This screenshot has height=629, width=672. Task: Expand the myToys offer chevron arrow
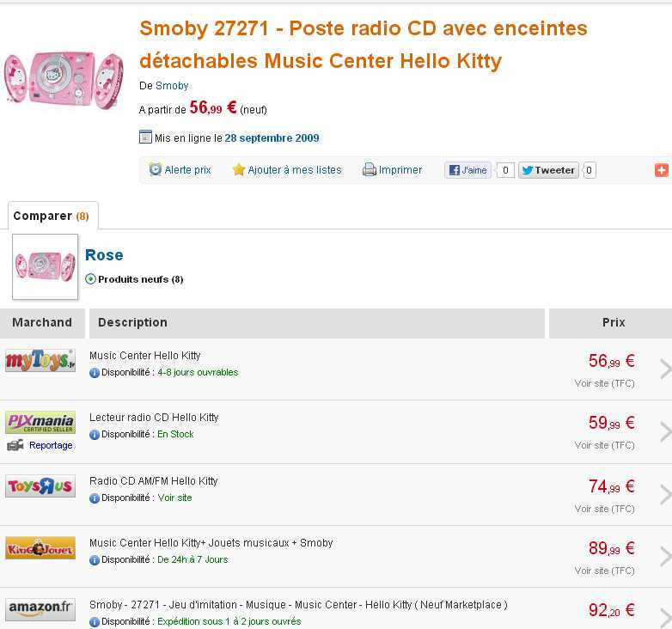665,369
